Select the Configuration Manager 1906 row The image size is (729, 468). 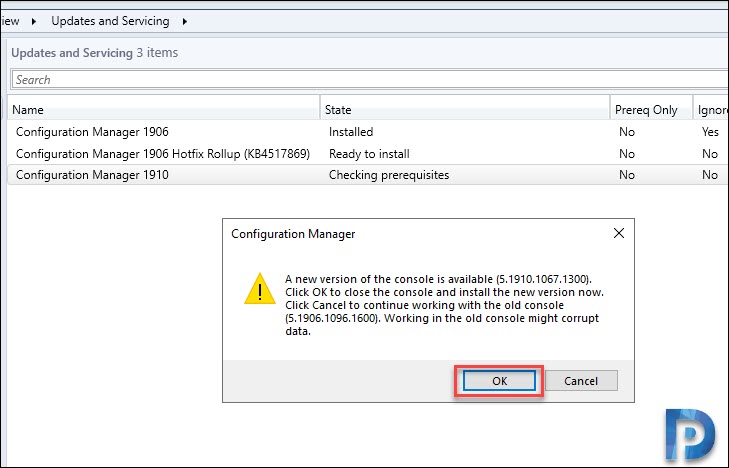[367, 132]
